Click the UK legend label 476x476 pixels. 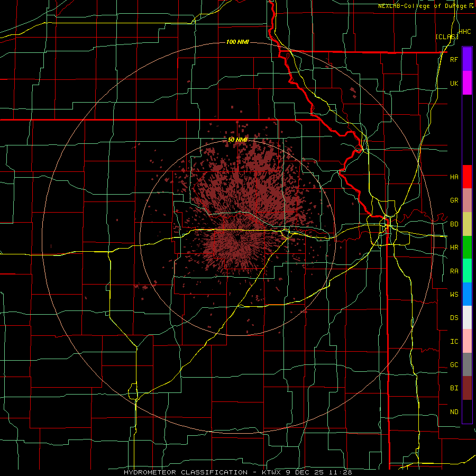point(454,83)
